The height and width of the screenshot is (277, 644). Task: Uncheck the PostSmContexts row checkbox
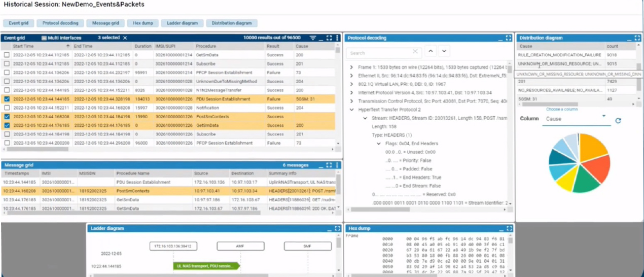coord(7,117)
